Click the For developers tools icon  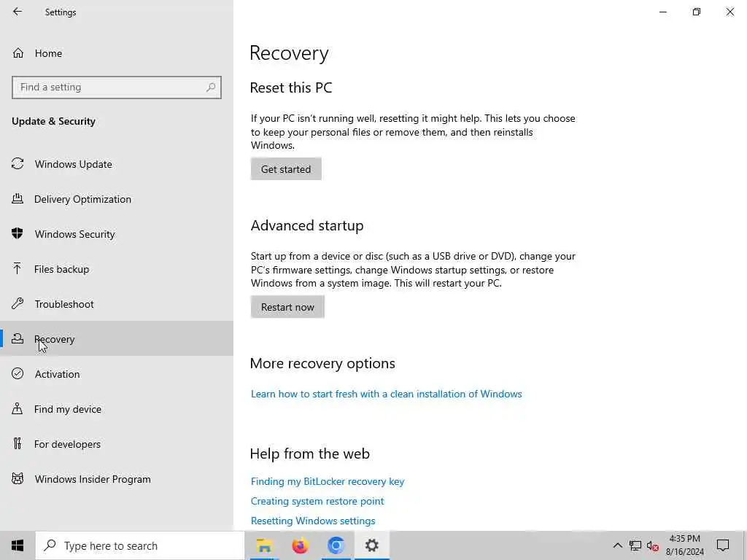click(x=18, y=443)
